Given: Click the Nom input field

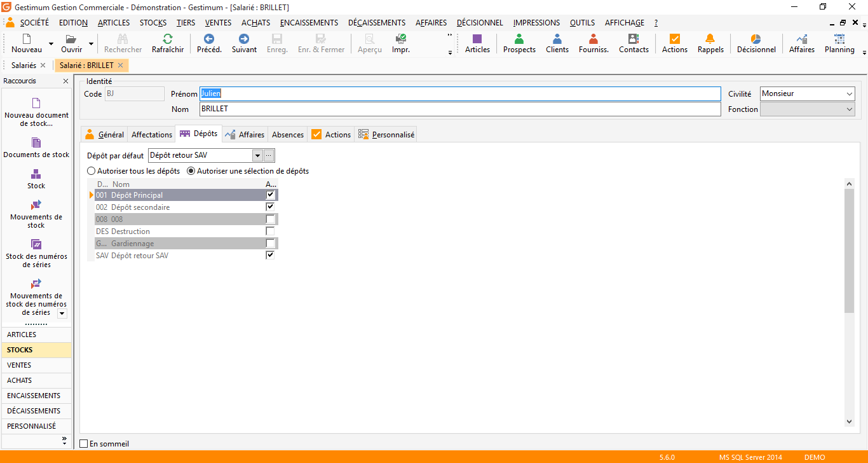Looking at the screenshot, I should [x=460, y=109].
